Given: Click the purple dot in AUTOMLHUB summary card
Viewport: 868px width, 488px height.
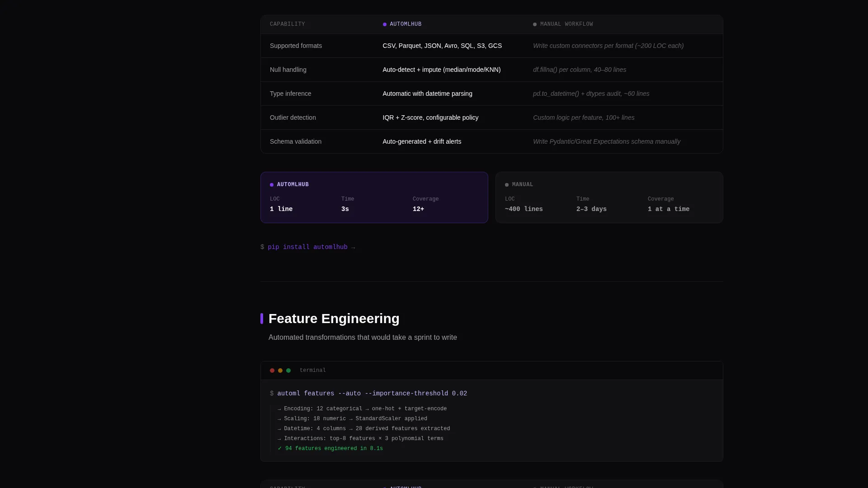Looking at the screenshot, I should pyautogui.click(x=272, y=185).
